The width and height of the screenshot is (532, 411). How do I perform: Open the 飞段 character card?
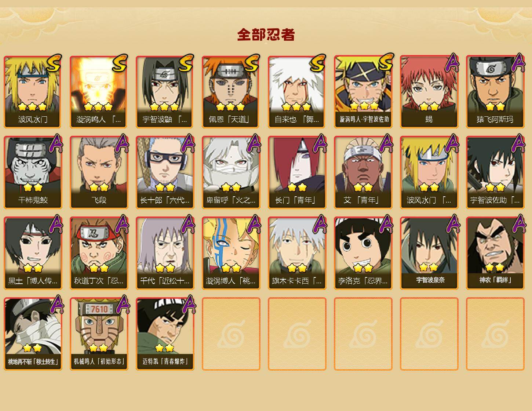coord(99,172)
